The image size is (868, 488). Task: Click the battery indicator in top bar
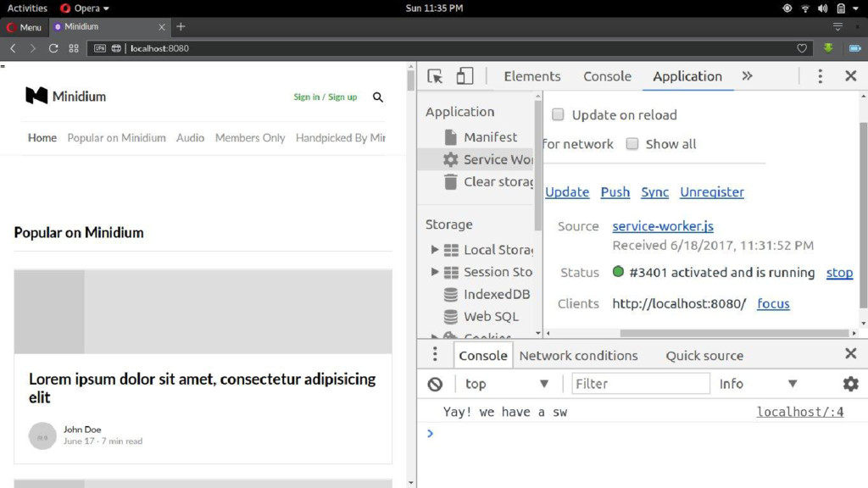point(841,8)
